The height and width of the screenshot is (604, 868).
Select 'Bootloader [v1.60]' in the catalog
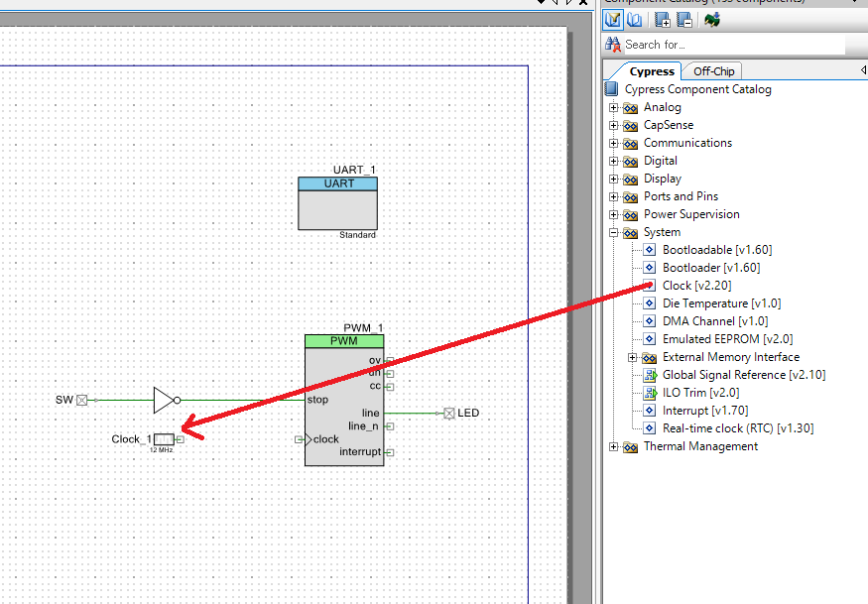[711, 268]
